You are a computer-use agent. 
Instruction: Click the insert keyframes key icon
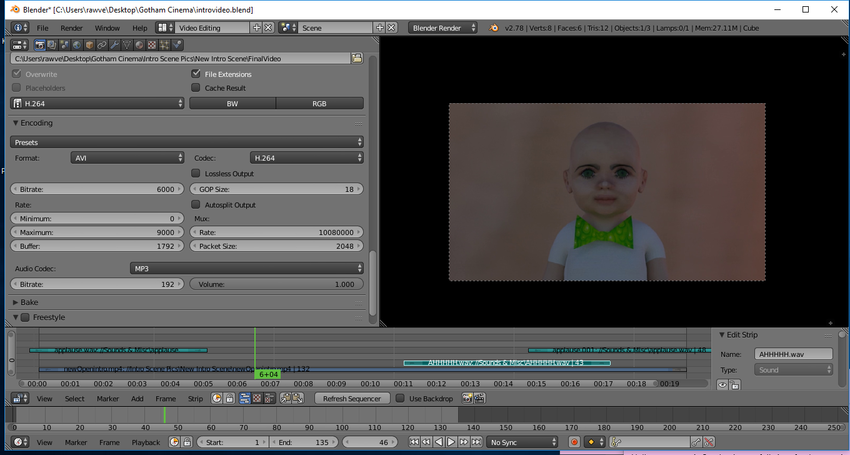coord(696,442)
